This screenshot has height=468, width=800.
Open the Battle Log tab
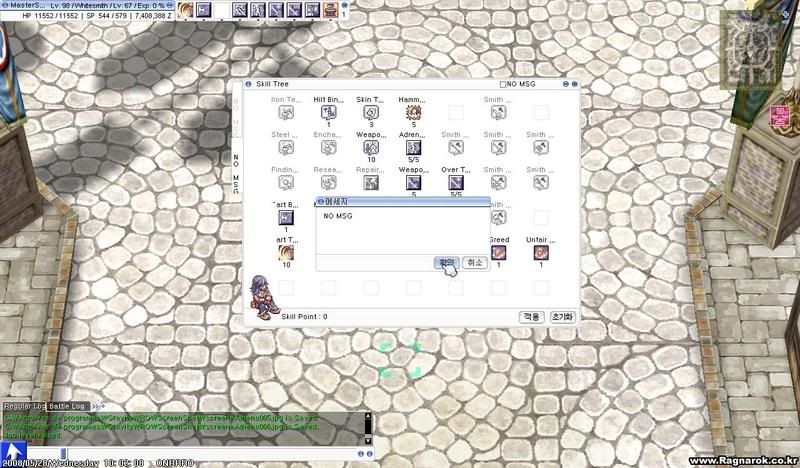67,406
